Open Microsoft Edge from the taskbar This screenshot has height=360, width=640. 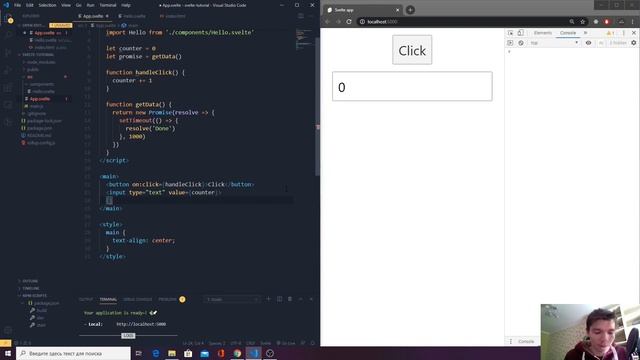point(156,353)
